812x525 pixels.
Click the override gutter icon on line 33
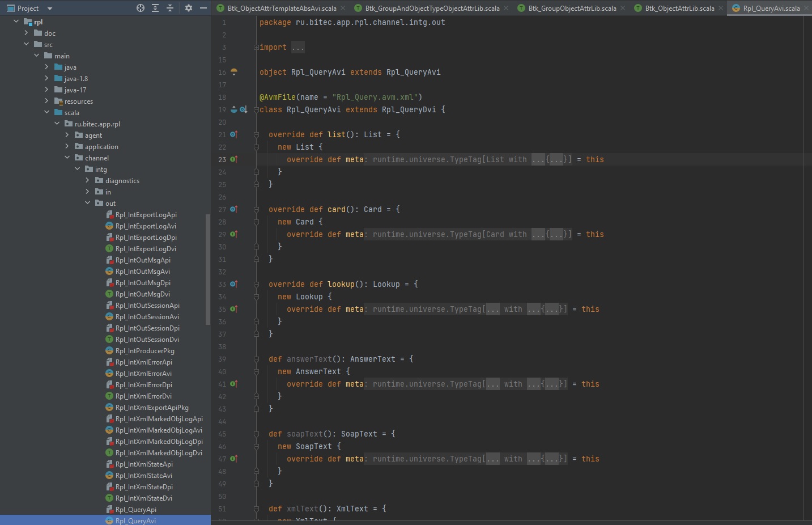(233, 284)
